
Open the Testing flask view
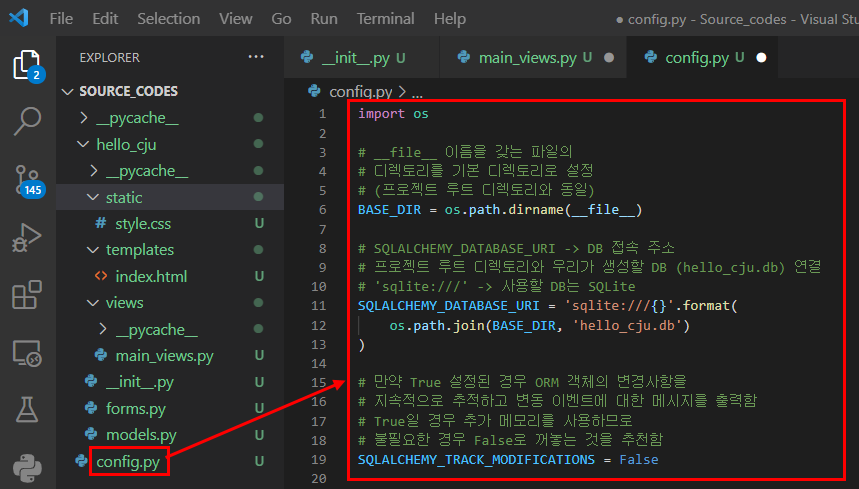click(x=27, y=410)
